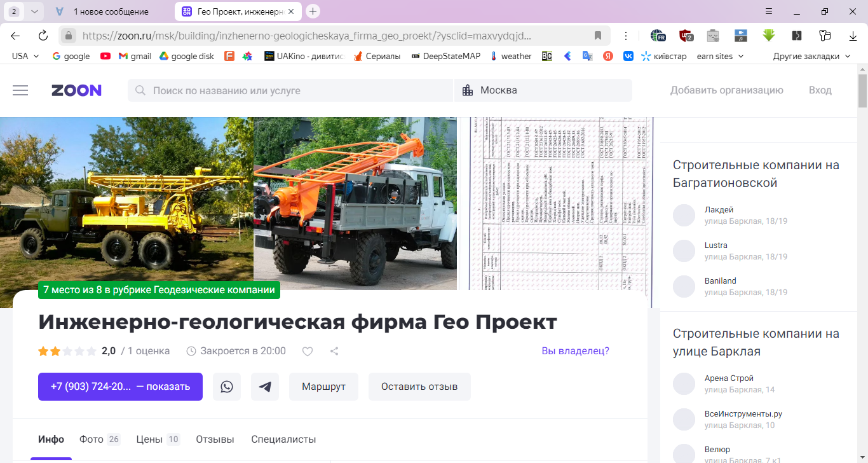
Task: Click the green download extension icon
Action: click(x=769, y=36)
